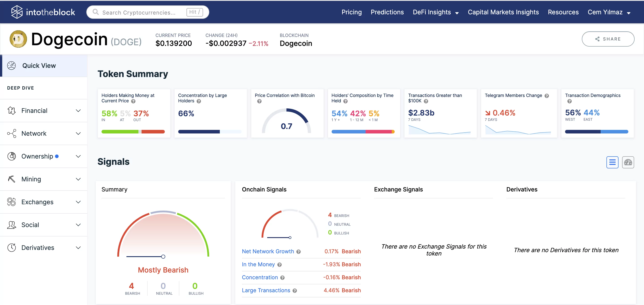Click the '-2.11%' price change
Viewport: 644px width, 305px height.
tap(258, 44)
